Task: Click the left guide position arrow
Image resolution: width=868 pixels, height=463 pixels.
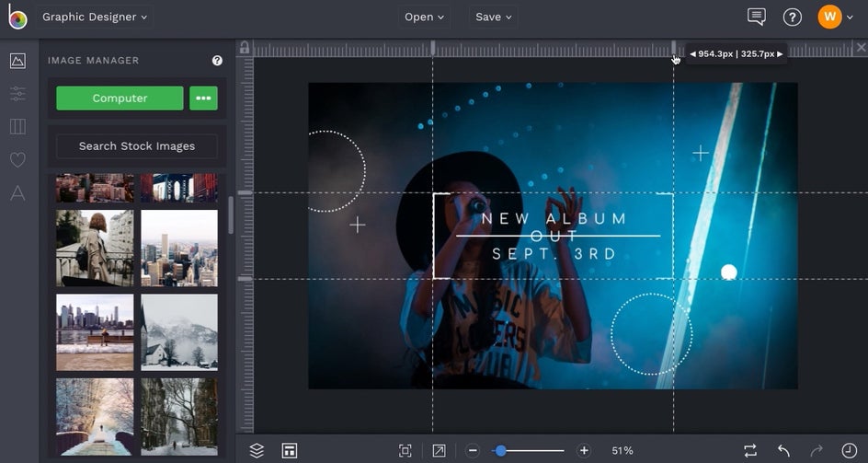Action: tap(692, 53)
